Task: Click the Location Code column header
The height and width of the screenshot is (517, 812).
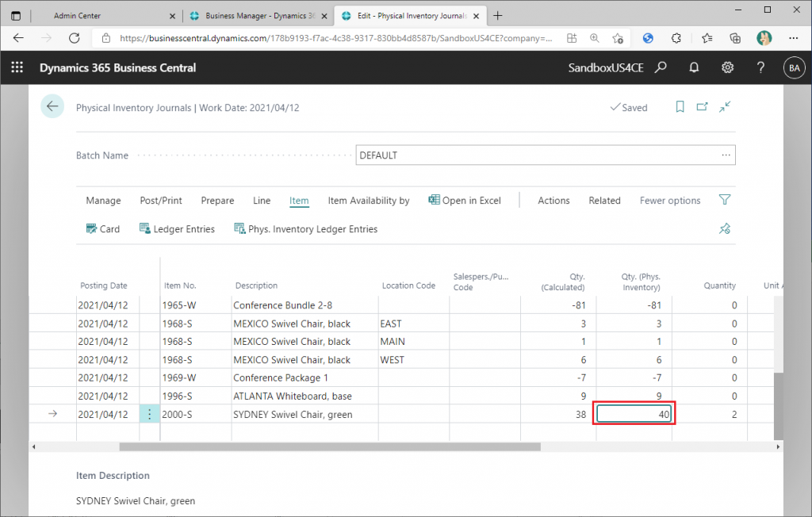Action: tap(408, 285)
